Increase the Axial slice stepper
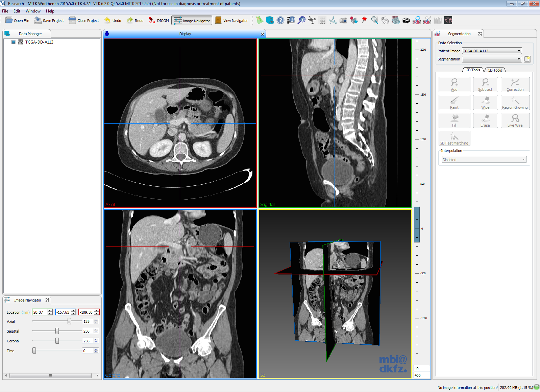540x392 pixels. 96,320
